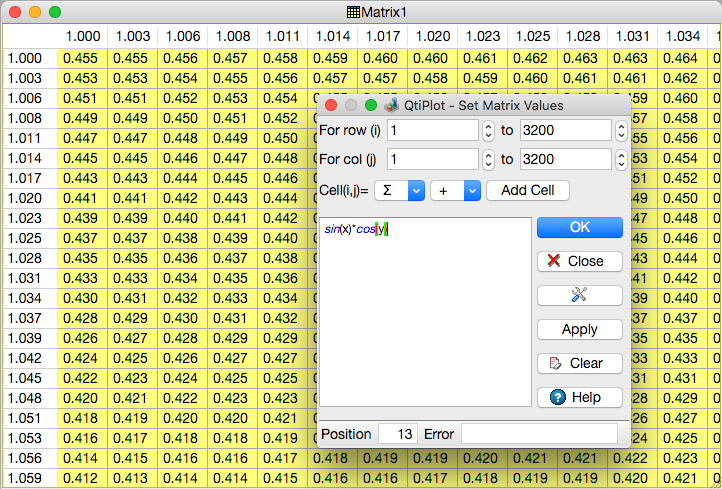This screenshot has width=722, height=489.
Task: Focus the For row (i) start field
Action: pyautogui.click(x=432, y=130)
